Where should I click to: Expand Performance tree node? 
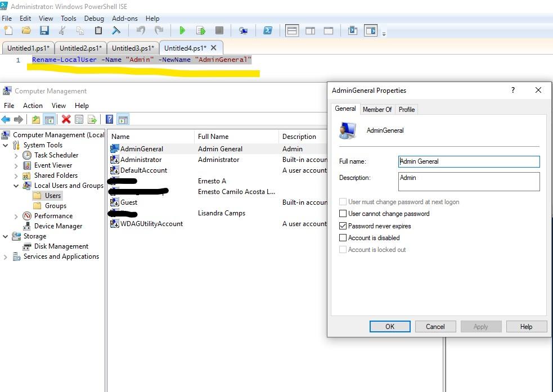click(16, 217)
